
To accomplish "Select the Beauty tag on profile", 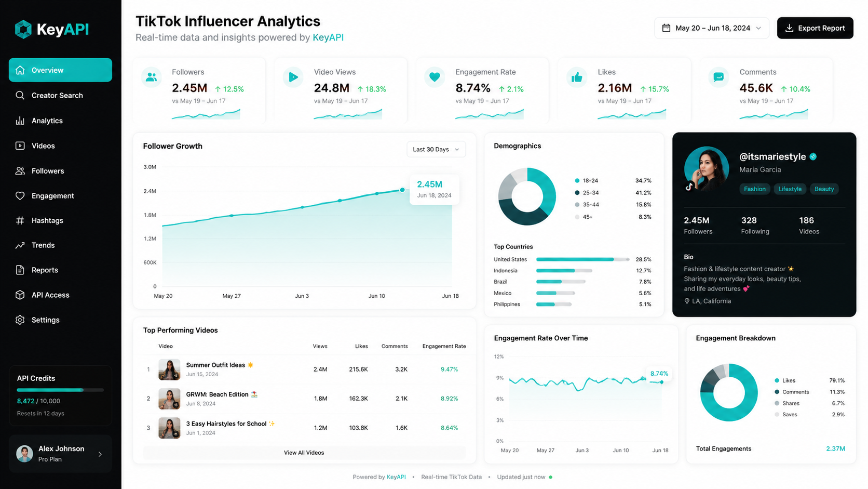I will pos(824,189).
